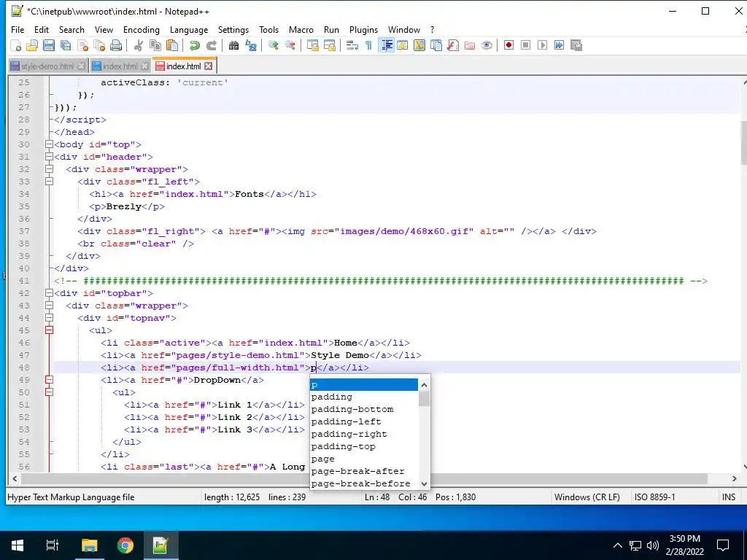Switch to the inactive blue-icon index.html tab
The image size is (747, 560).
point(120,66)
